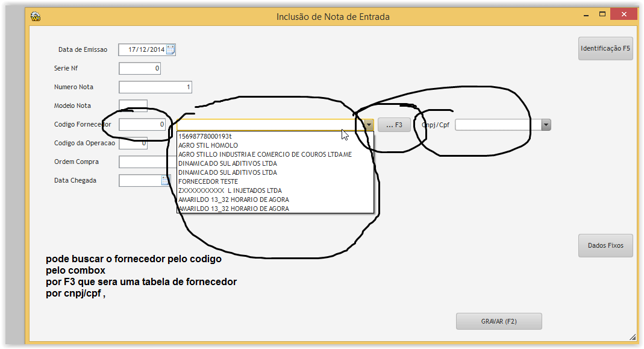Select ZXXXXXXXXXXX L INJETADOS LTDA entry
This screenshot has width=644, height=349.
pyautogui.click(x=275, y=190)
